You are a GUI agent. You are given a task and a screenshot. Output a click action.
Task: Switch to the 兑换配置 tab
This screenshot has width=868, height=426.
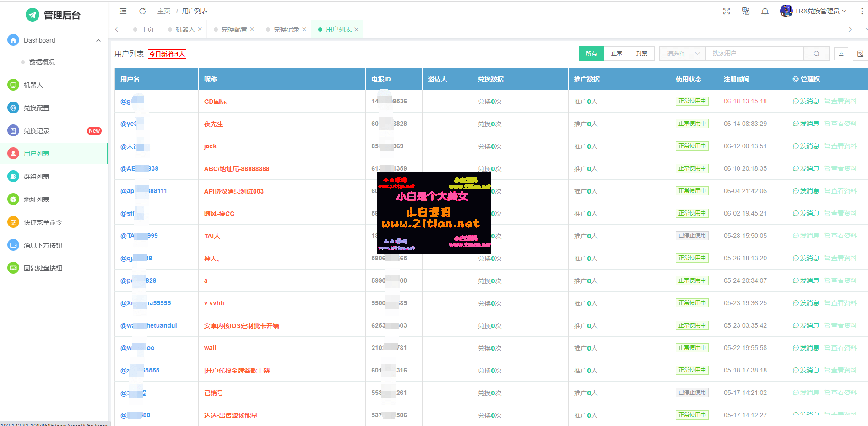coord(234,29)
